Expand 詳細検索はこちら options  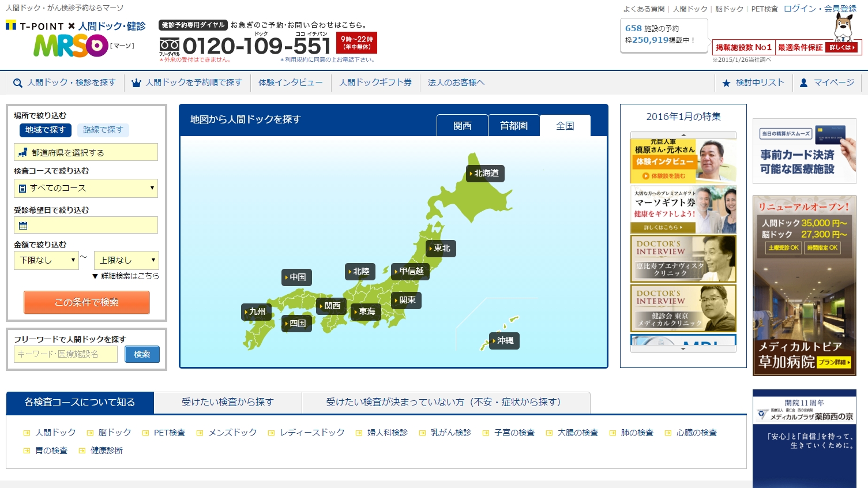click(x=126, y=276)
